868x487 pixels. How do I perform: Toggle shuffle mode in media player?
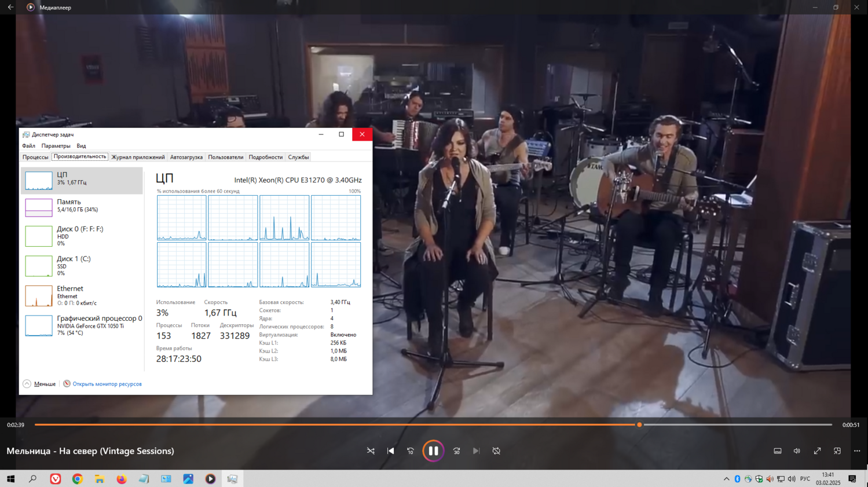coord(371,451)
